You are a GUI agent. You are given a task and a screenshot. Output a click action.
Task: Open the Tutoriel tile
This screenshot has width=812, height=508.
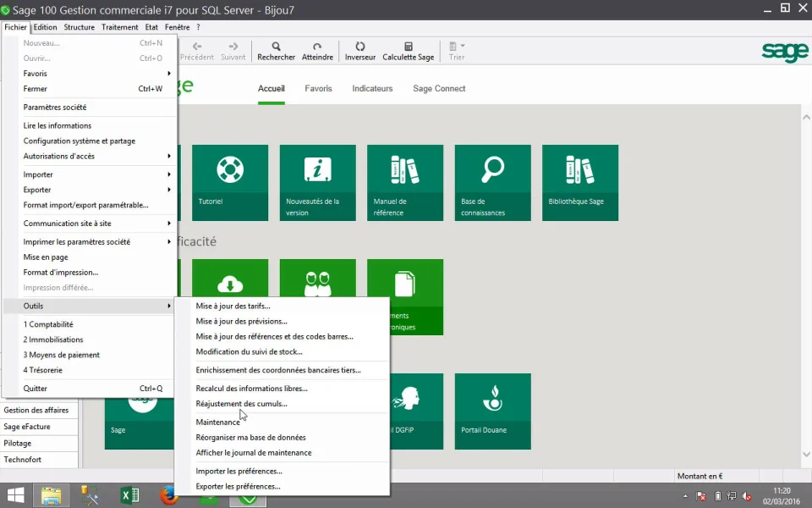pos(230,183)
